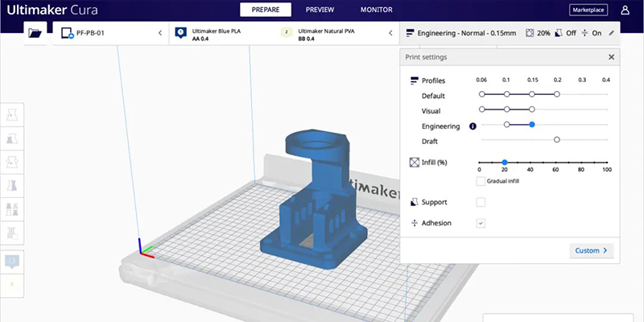Viewport: 644px width, 322px height.
Task: Click the Engineering profile info icon
Action: pos(473,126)
